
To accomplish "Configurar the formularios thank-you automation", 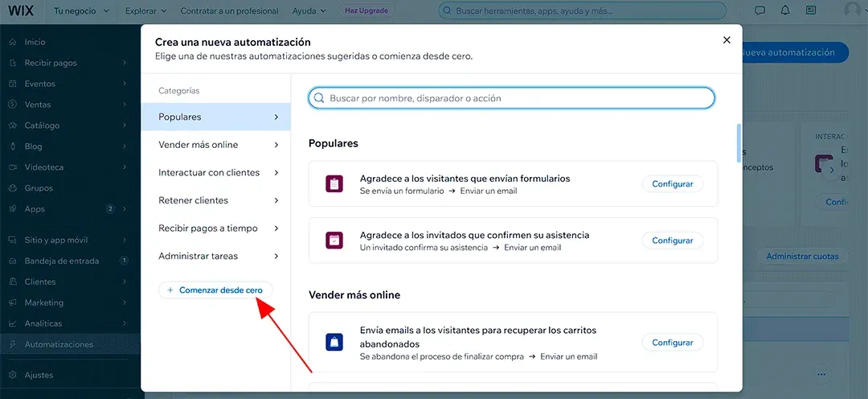I will point(672,184).
